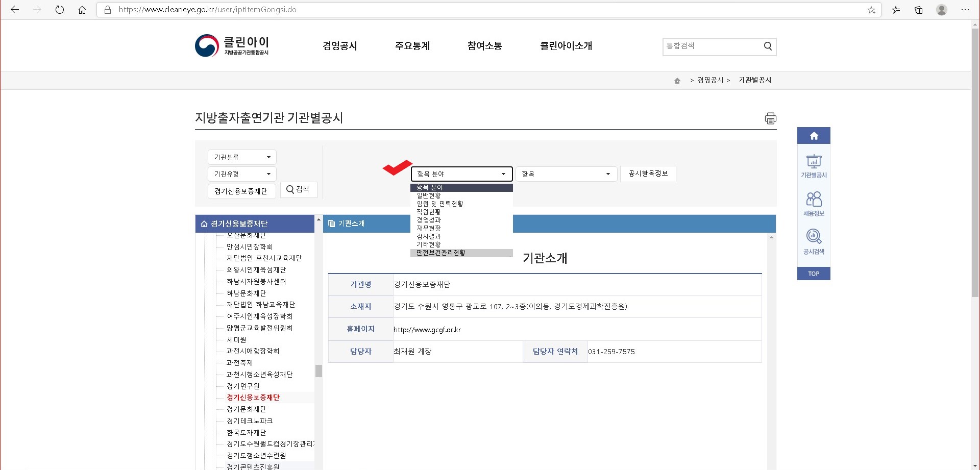980x470 pixels.
Task: Refresh the browser page
Action: pos(60,10)
